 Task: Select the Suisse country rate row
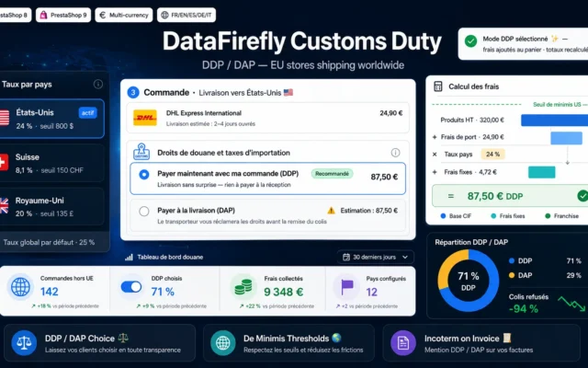(51, 163)
